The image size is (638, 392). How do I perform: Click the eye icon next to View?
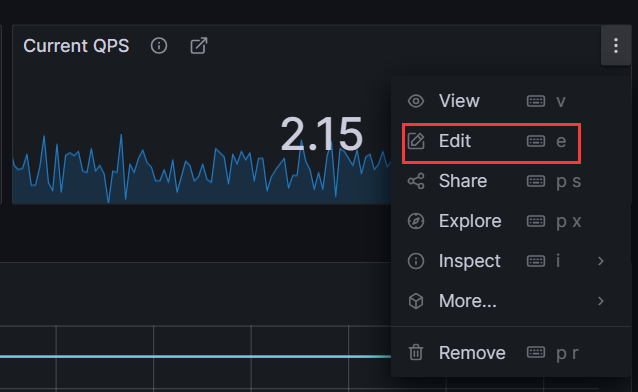coord(416,101)
